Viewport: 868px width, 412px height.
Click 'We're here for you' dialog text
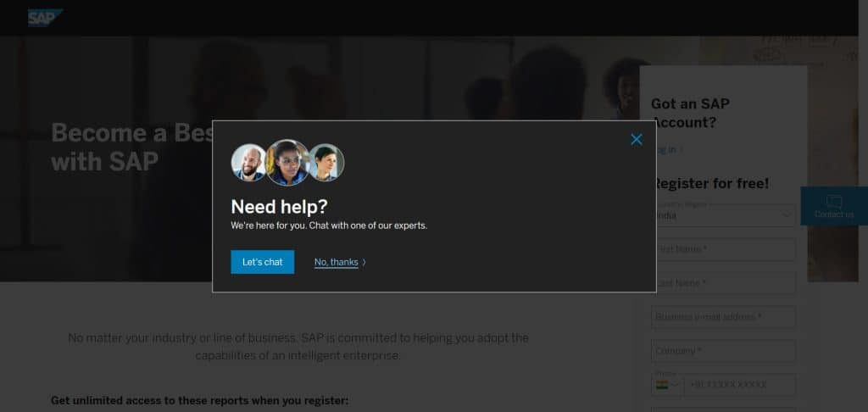[x=329, y=226]
